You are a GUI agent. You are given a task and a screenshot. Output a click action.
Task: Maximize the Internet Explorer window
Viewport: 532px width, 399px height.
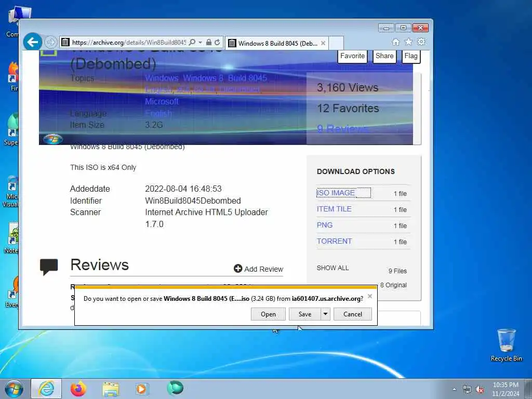point(403,28)
